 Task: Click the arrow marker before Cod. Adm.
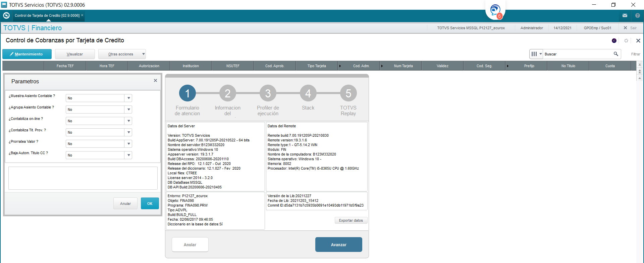(x=340, y=66)
